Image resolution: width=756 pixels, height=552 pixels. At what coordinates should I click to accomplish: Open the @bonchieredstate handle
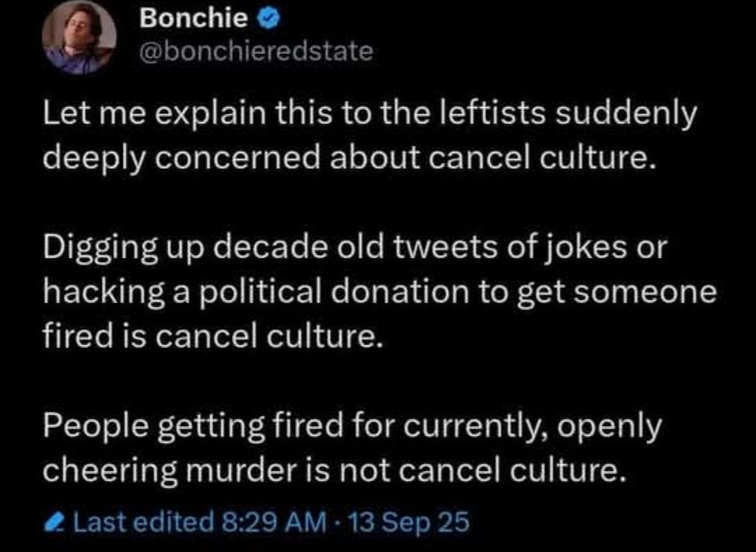click(x=256, y=51)
